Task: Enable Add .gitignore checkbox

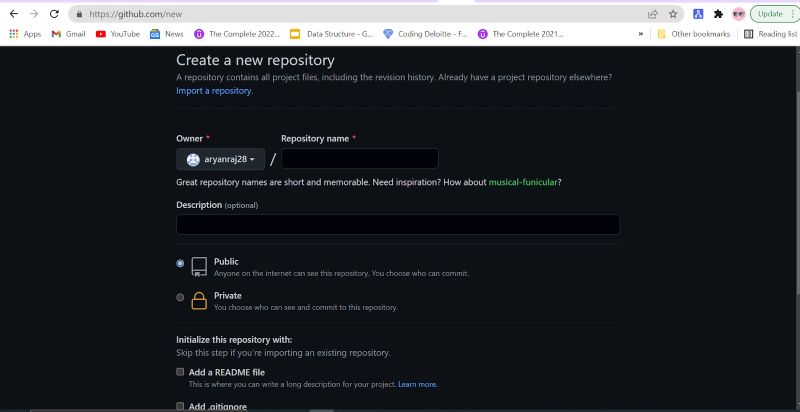Action: (x=180, y=406)
